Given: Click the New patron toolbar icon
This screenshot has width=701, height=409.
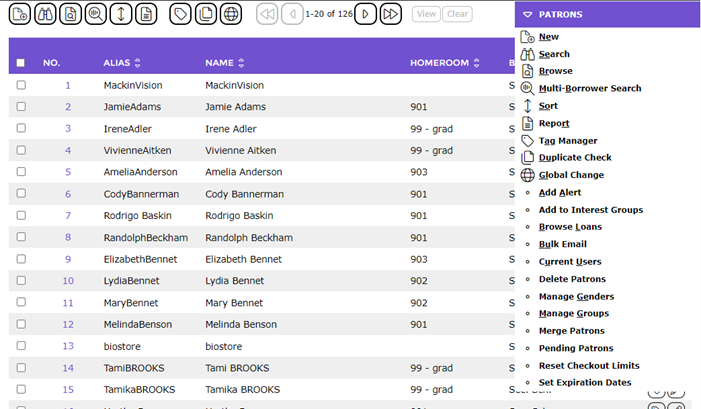Looking at the screenshot, I should click(20, 14).
